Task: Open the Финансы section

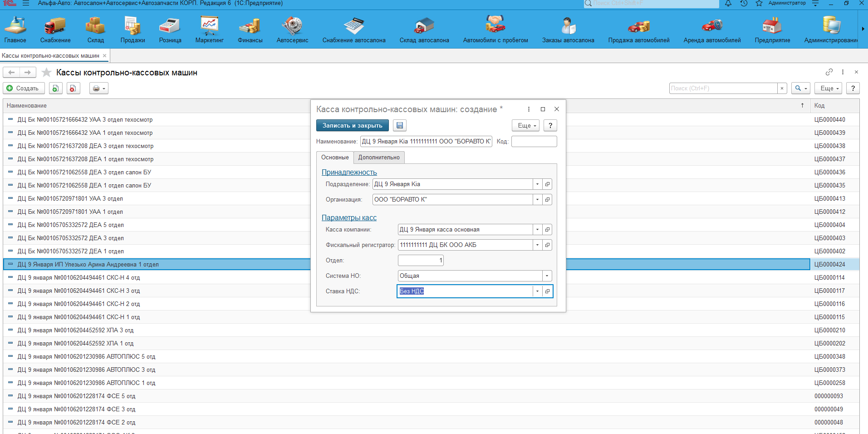Action: pyautogui.click(x=250, y=30)
